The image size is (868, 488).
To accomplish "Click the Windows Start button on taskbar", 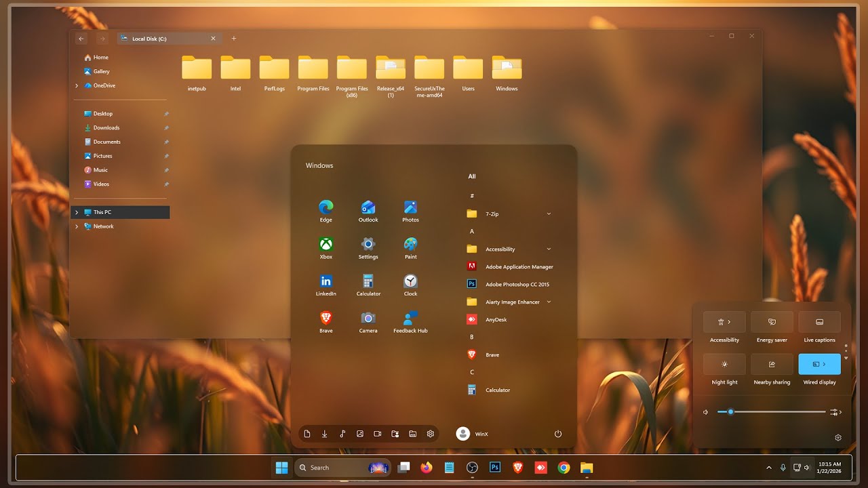I will [x=281, y=467].
